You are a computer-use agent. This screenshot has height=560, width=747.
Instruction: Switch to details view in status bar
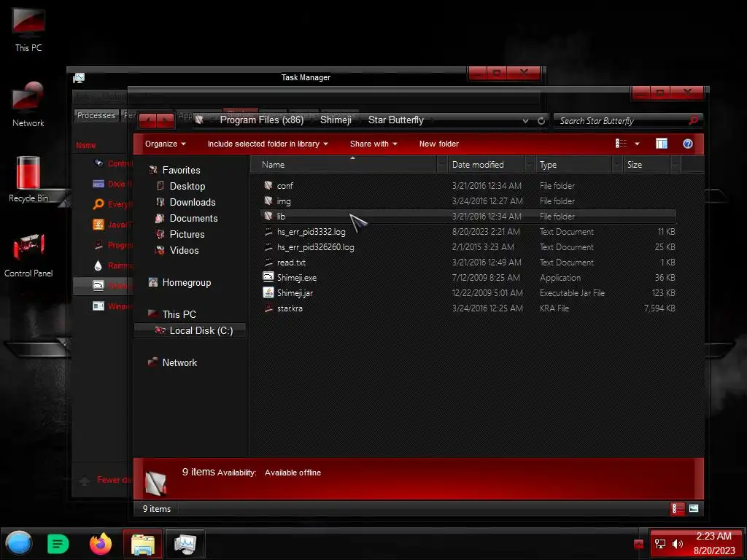coord(678,508)
